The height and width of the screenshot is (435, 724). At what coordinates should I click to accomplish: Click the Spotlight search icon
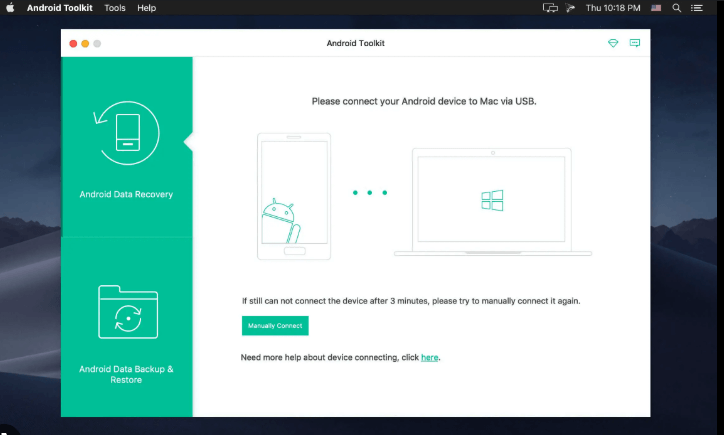(x=676, y=8)
